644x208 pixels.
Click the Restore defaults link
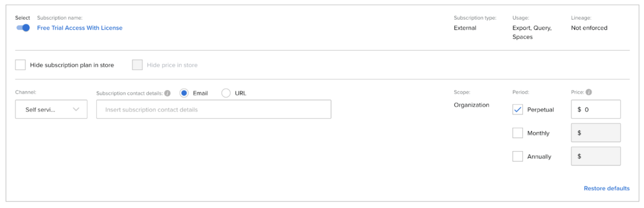pos(606,188)
